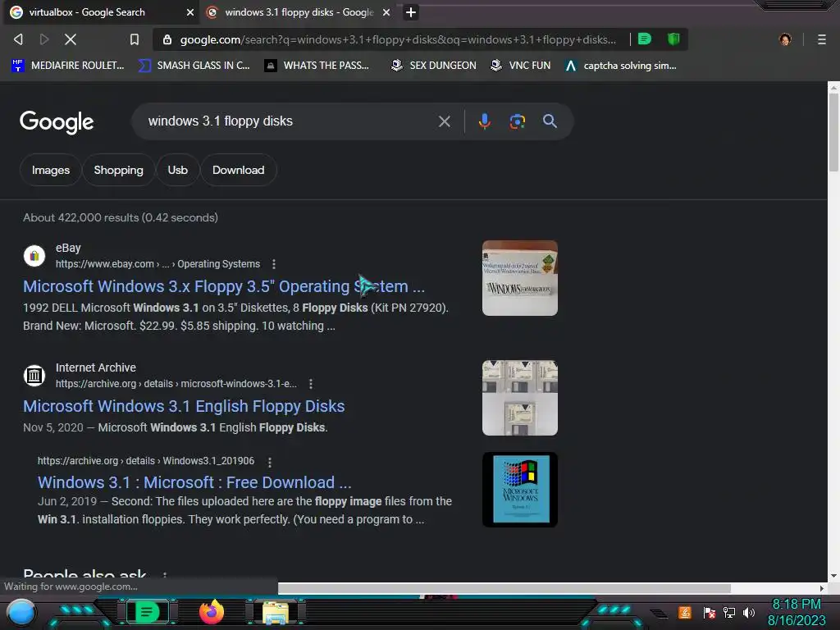The image size is (840, 630).
Task: Click the scrollbar down arrow
Action: coord(833,576)
